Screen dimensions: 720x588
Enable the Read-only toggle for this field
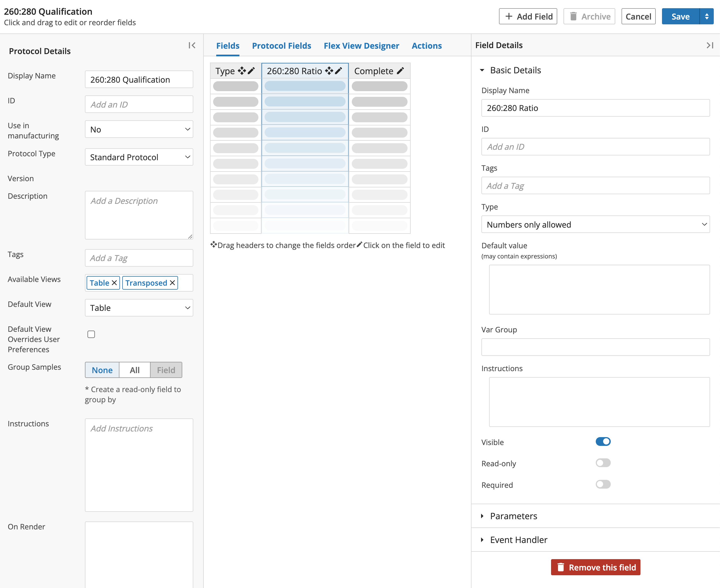tap(602, 463)
